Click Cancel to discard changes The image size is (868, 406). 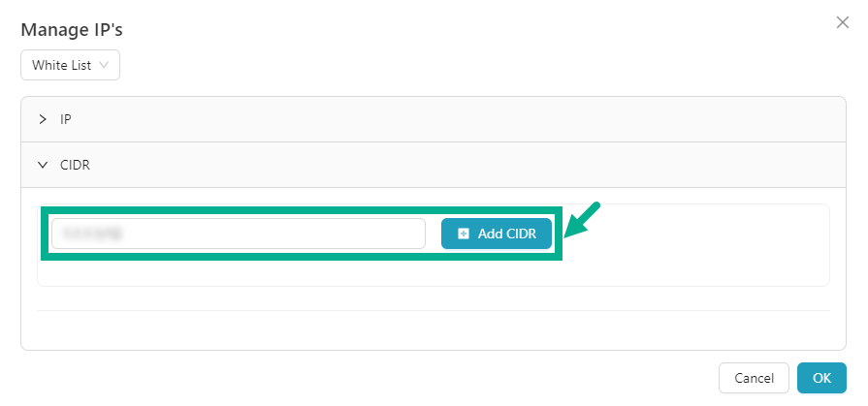[754, 378]
